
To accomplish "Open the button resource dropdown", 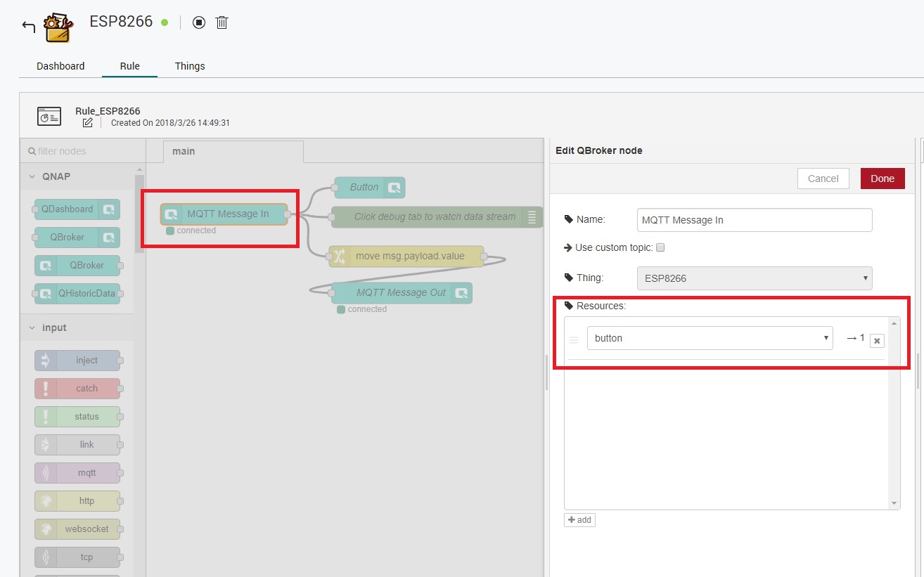I will pyautogui.click(x=710, y=338).
